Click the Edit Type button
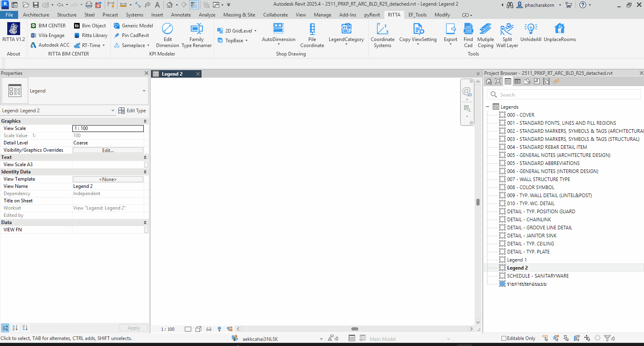 coord(132,111)
